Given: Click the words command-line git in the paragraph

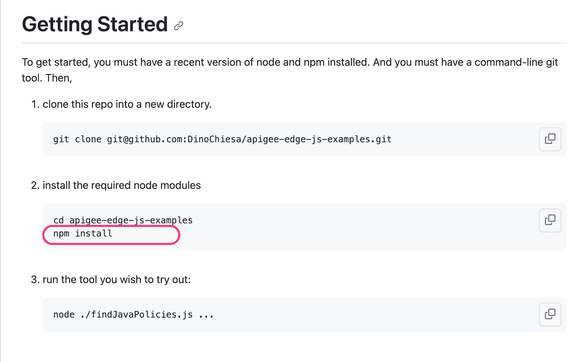Looking at the screenshot, I should pyautogui.click(x=516, y=62).
